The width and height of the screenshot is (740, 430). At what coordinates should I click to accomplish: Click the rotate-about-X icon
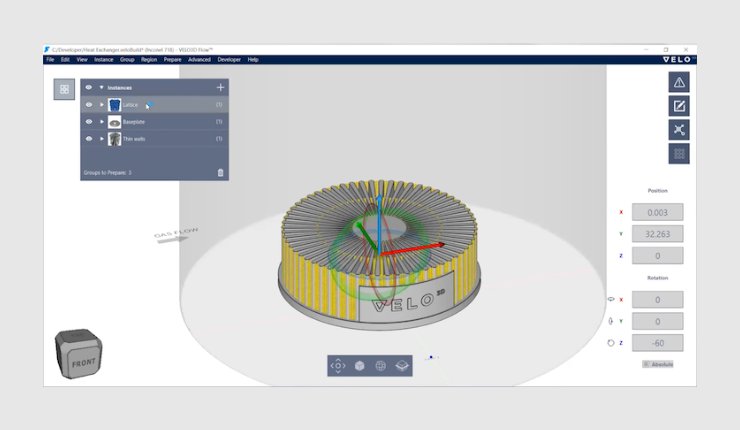pyautogui.click(x=611, y=299)
